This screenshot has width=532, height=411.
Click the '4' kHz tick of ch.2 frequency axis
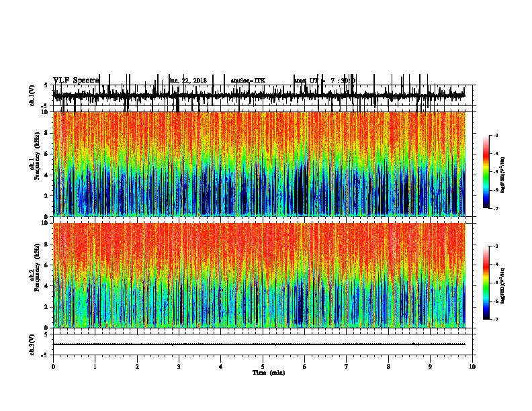click(x=46, y=286)
